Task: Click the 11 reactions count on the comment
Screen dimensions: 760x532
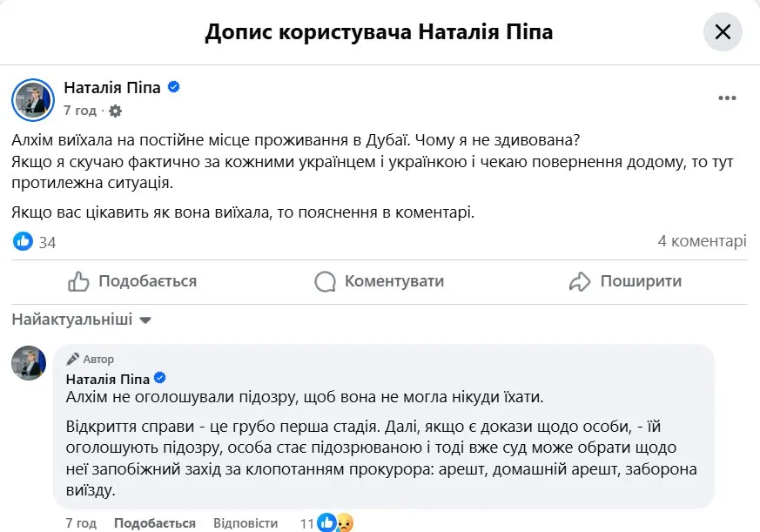Action: tap(306, 522)
